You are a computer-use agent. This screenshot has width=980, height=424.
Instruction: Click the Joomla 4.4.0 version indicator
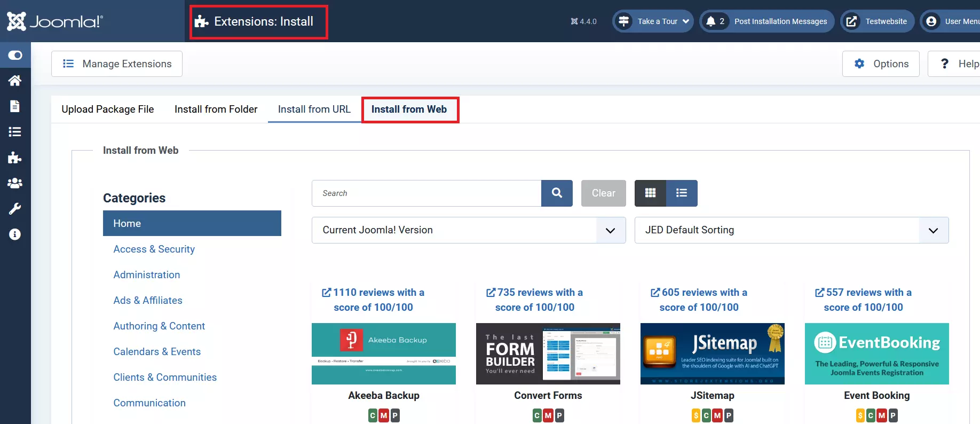583,21
